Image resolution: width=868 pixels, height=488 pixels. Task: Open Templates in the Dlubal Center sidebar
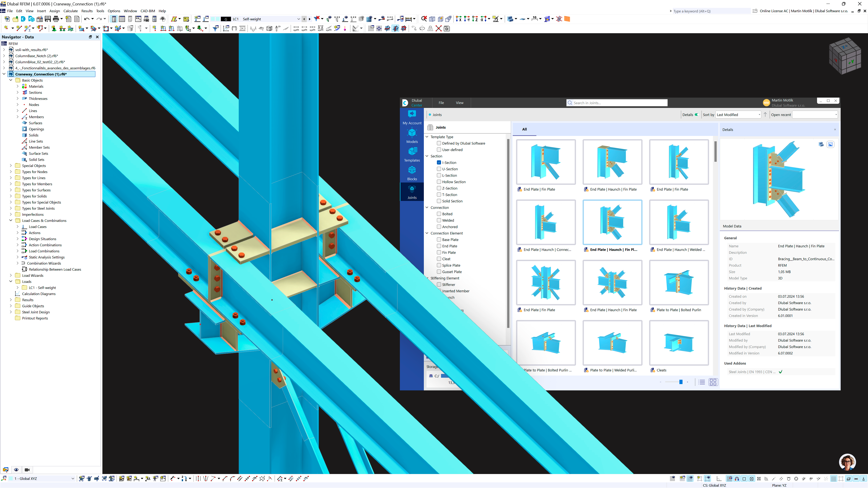click(412, 155)
